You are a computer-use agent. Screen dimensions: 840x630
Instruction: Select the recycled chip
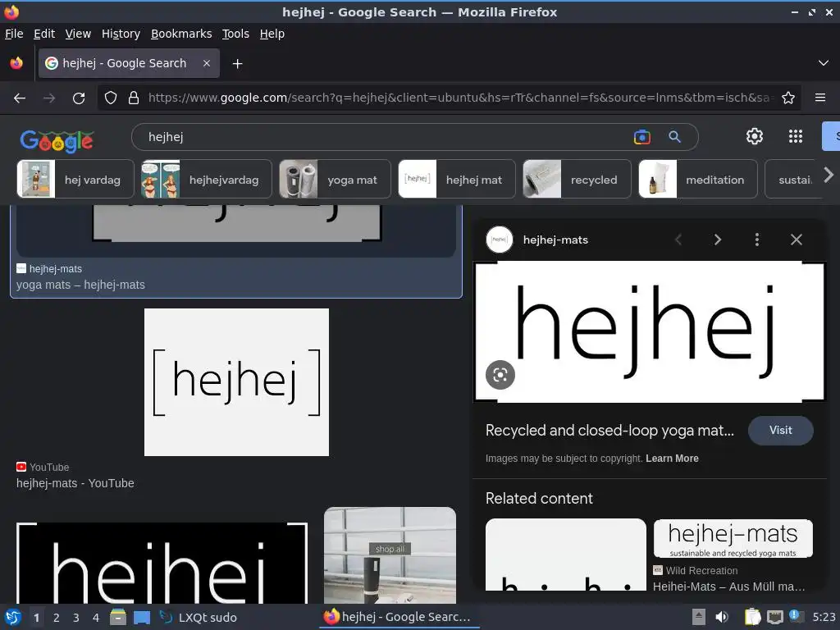pos(577,180)
